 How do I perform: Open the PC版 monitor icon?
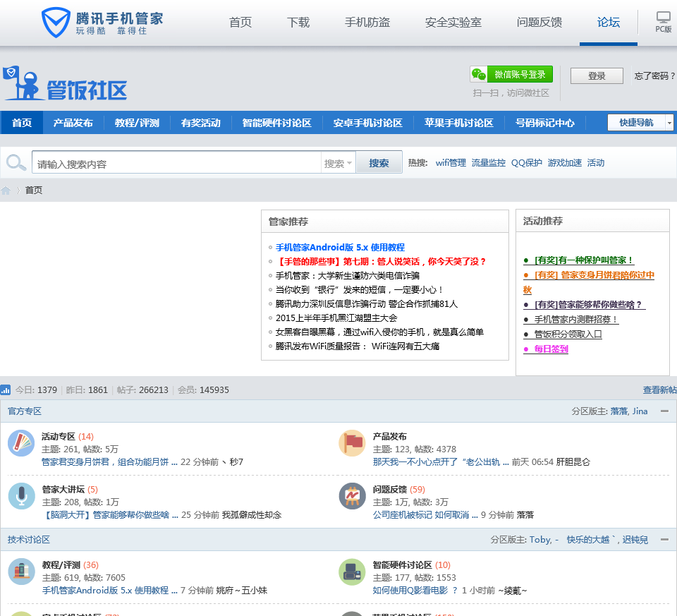click(x=663, y=17)
